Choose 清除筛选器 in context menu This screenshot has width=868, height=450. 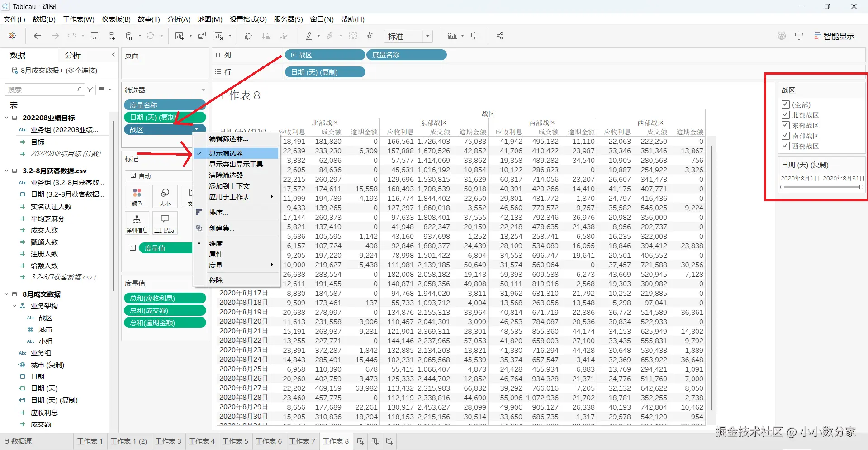236,175
